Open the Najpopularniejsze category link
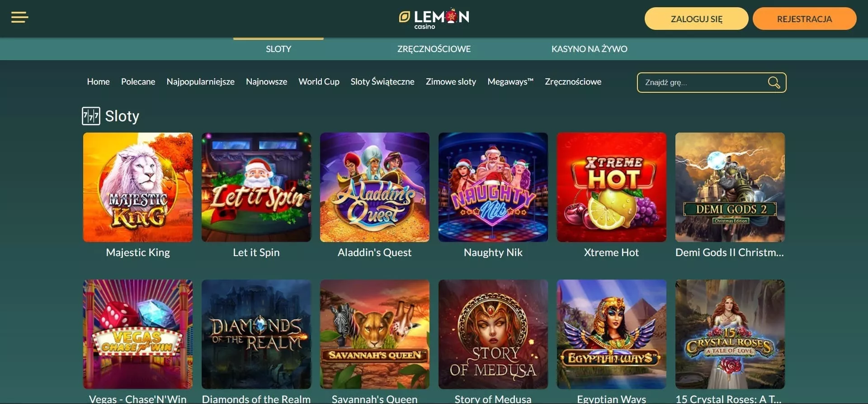868x404 pixels. [x=200, y=82]
